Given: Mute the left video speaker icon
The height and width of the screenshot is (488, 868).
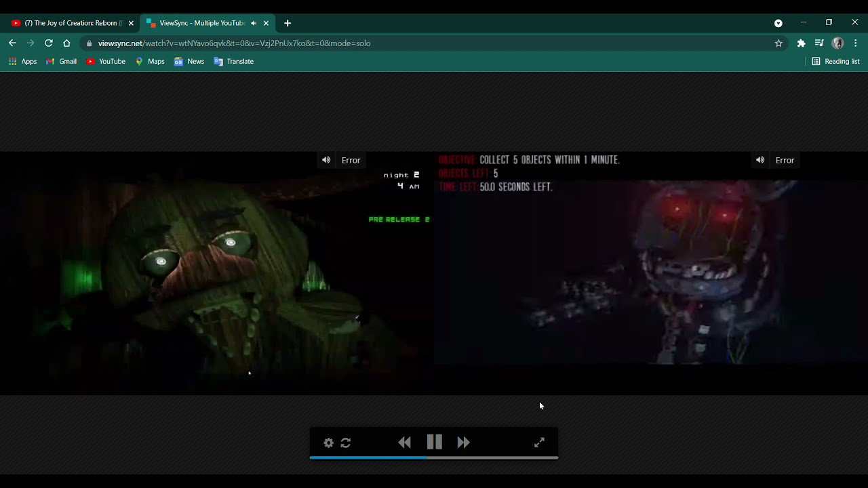Looking at the screenshot, I should (326, 160).
